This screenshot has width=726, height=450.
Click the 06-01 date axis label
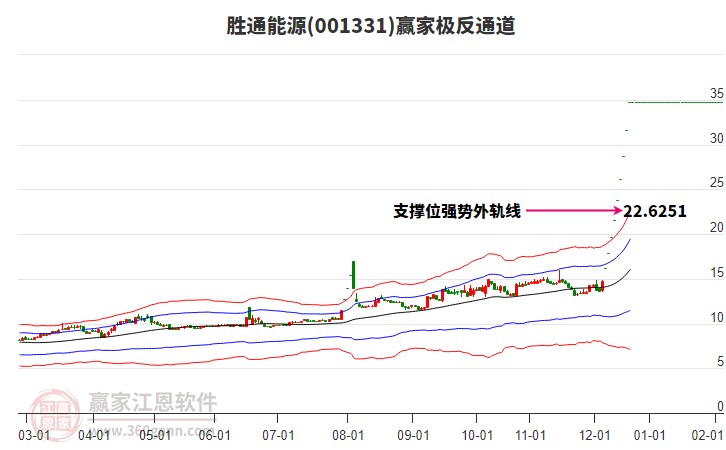pyautogui.click(x=214, y=436)
